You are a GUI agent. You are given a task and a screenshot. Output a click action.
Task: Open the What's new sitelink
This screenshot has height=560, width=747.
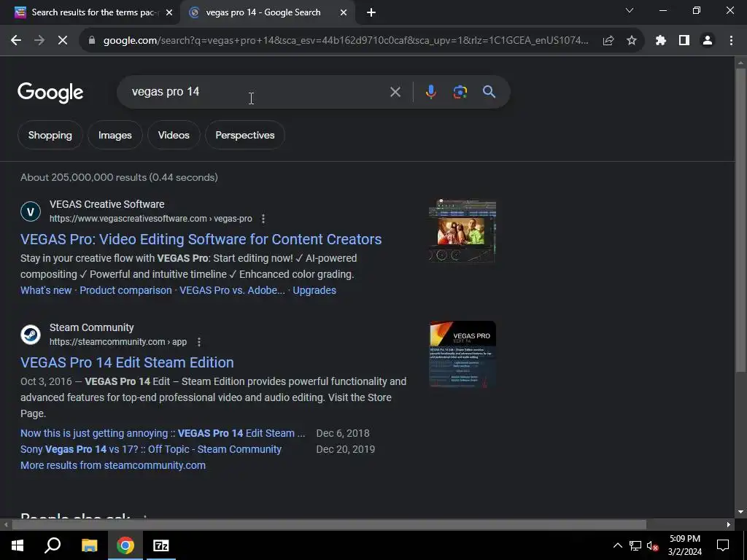(x=46, y=290)
